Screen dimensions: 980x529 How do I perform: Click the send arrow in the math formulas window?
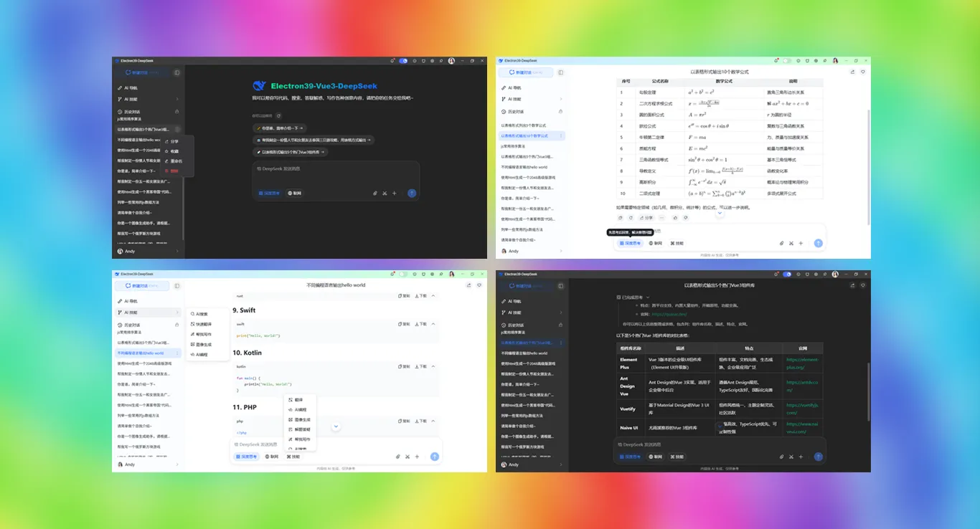point(819,243)
